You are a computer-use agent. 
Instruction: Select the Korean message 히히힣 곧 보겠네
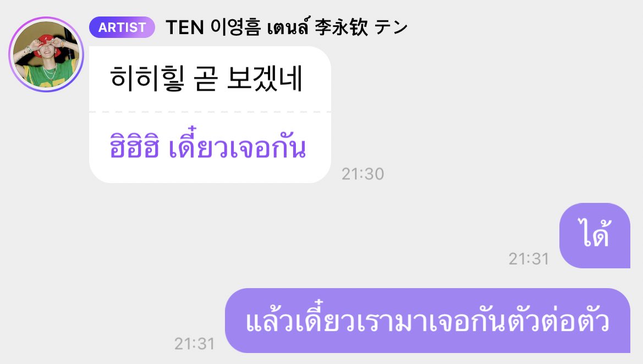coord(206,78)
